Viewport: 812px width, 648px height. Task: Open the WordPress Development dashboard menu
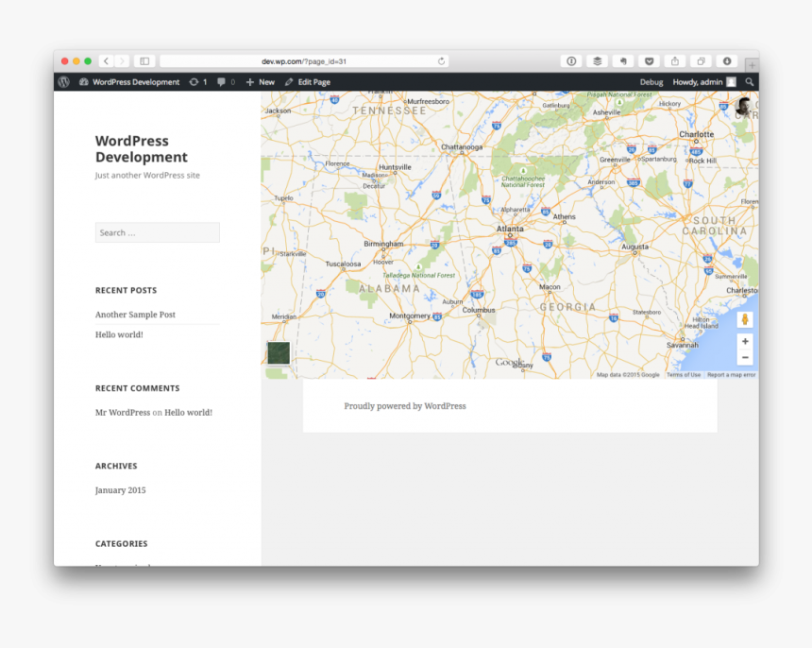tap(129, 82)
